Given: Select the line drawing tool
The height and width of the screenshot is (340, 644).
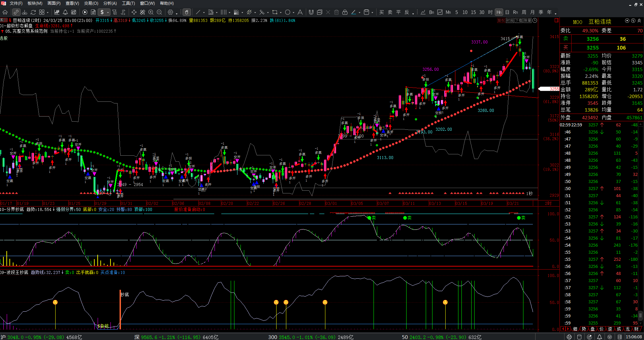Looking at the screenshot, I should [198, 12].
